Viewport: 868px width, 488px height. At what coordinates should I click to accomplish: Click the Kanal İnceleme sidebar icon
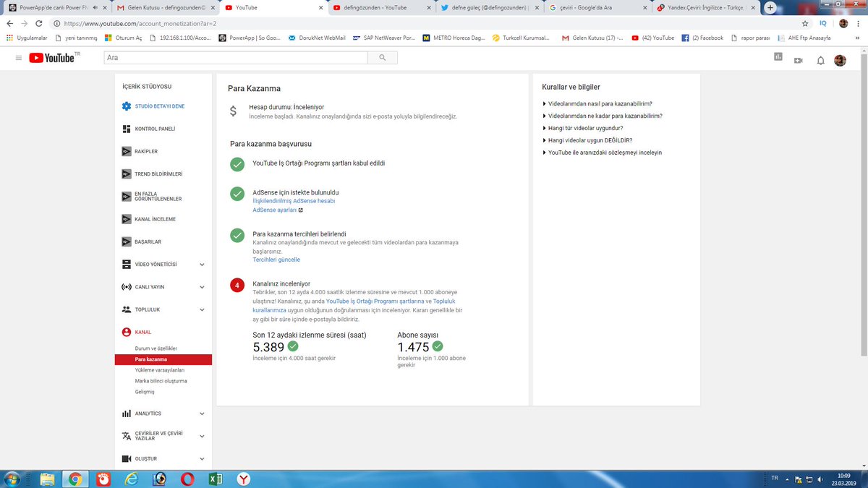127,219
